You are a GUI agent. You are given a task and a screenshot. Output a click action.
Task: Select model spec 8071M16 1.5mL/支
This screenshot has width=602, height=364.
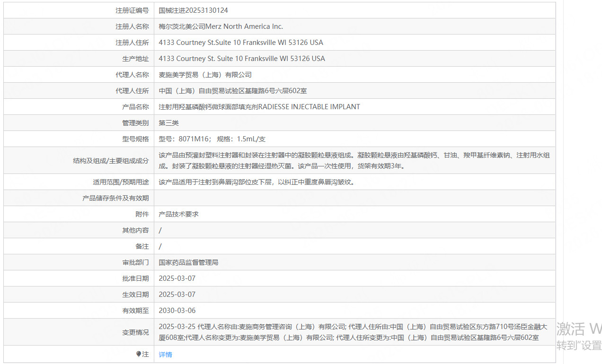click(212, 139)
